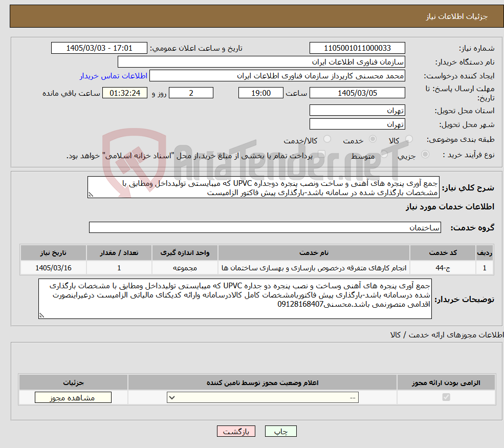Click the اعلام وضعیت مجوز توسط تامین کننده header
504x448 pixels.
tap(262, 382)
